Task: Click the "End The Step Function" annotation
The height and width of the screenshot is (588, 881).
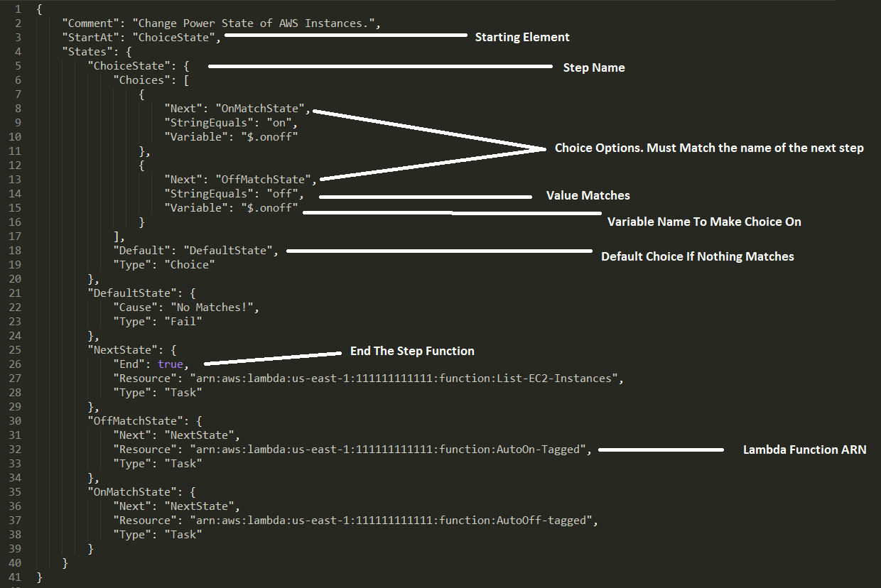Action: click(412, 351)
